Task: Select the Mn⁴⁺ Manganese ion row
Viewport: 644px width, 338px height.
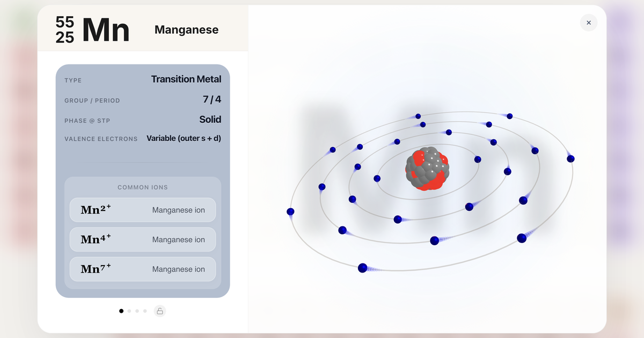Action: pos(143,239)
